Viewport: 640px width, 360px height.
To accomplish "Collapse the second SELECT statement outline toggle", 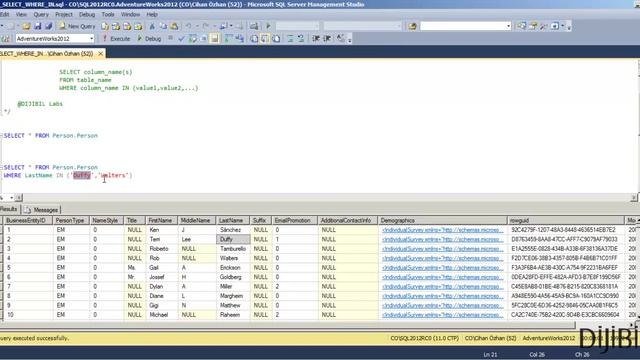I will click(1, 167).
